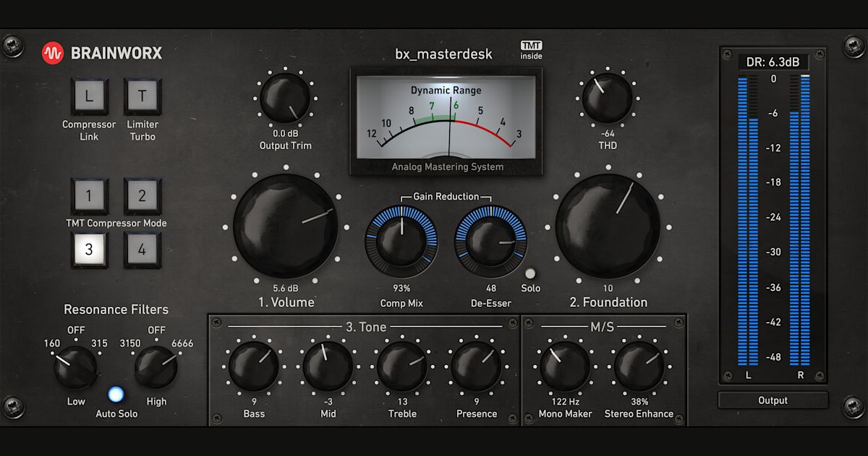Click the Low resonance filter knob
868x456 pixels.
[76, 367]
